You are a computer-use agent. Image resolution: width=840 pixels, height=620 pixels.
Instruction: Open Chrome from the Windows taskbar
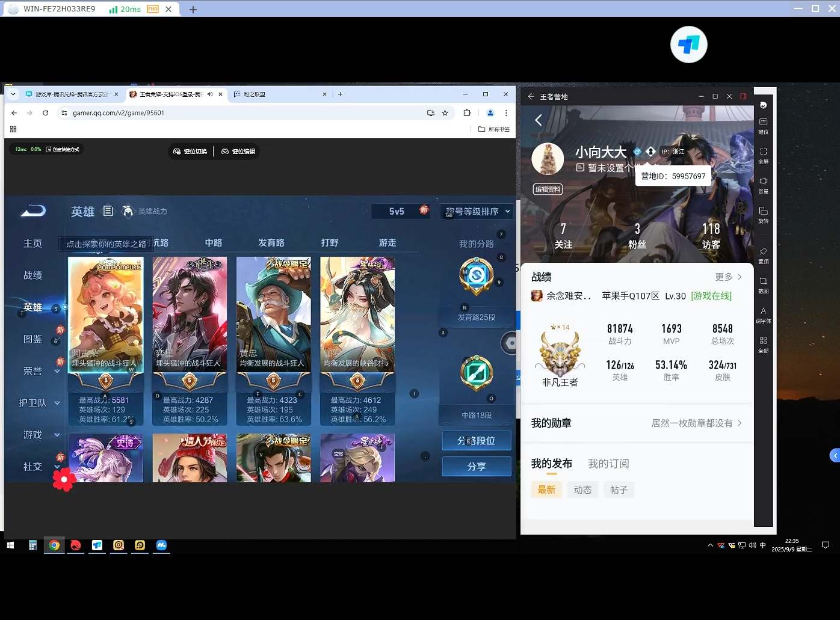tap(54, 545)
